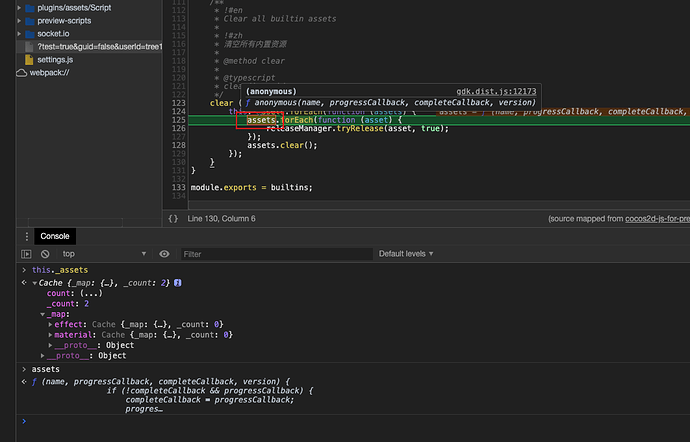Click the blue info badge beside Cache
Viewport: 690px width, 442px height.
pos(178,283)
